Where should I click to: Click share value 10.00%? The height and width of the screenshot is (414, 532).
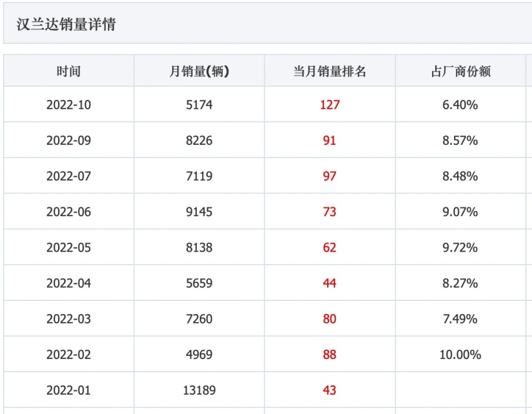click(x=460, y=354)
